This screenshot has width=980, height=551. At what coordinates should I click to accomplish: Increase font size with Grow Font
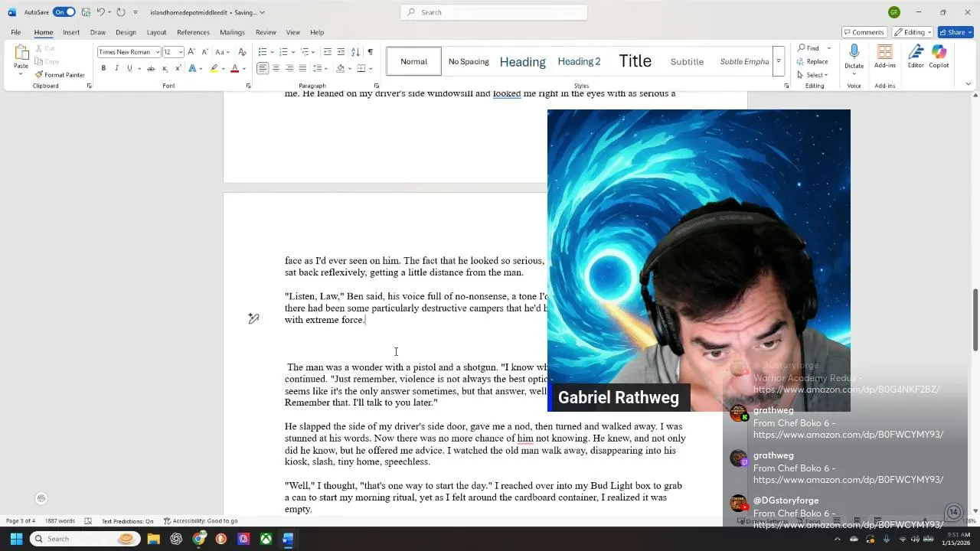(x=191, y=52)
